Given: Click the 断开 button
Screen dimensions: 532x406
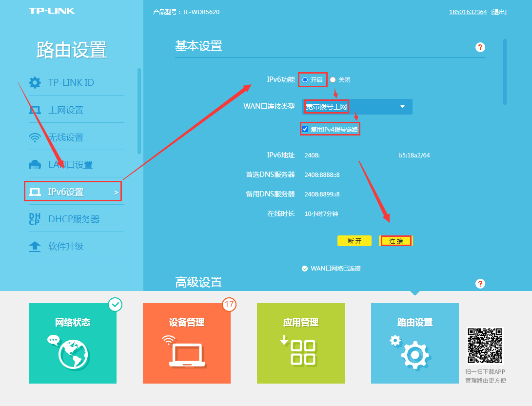Looking at the screenshot, I should (x=355, y=241).
